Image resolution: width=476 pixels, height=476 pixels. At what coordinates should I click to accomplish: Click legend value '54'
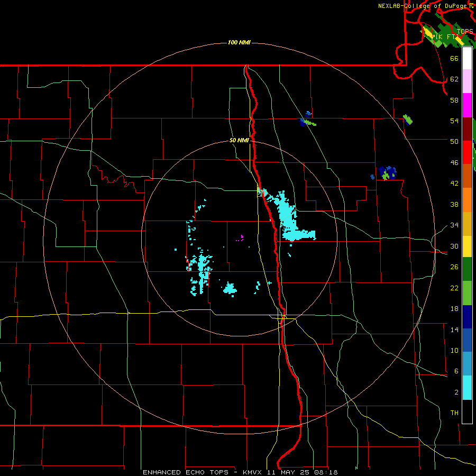(454, 121)
